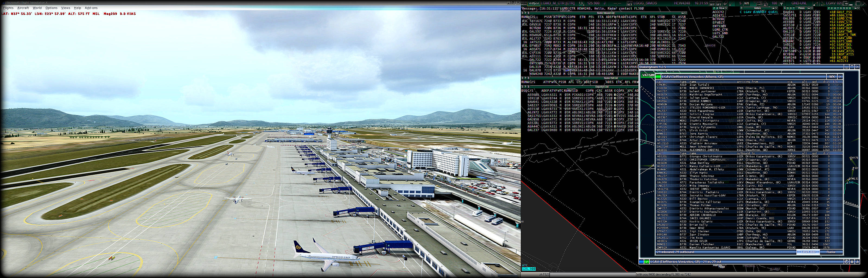This screenshot has height=278, width=868.
Task: Open the Add-ons menu in Flight Simulator
Action: (x=91, y=8)
